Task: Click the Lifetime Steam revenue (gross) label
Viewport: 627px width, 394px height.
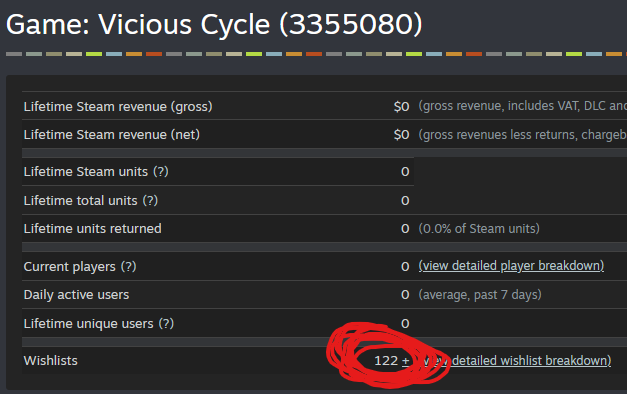Action: pos(118,107)
